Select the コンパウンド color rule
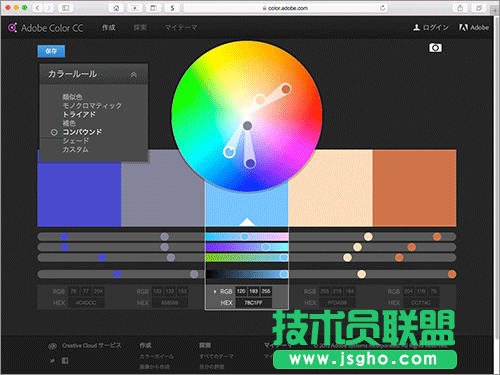This screenshot has height=375, width=500. pos(82,132)
